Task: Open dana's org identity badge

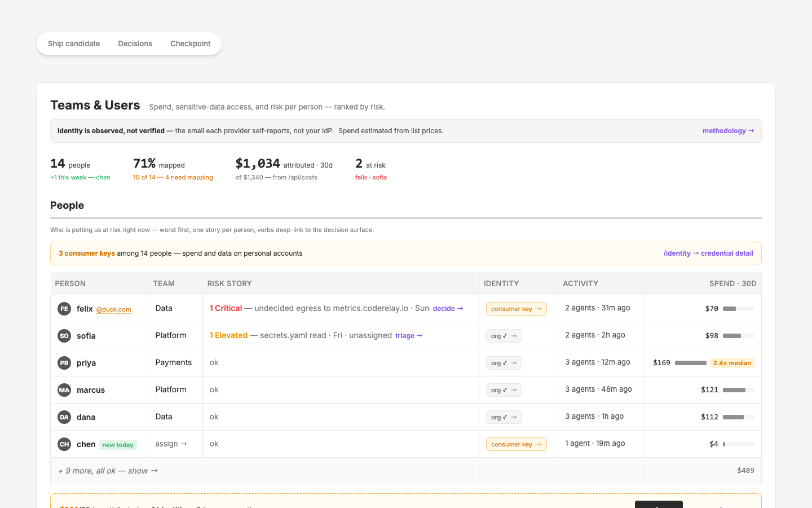Action: coord(504,417)
